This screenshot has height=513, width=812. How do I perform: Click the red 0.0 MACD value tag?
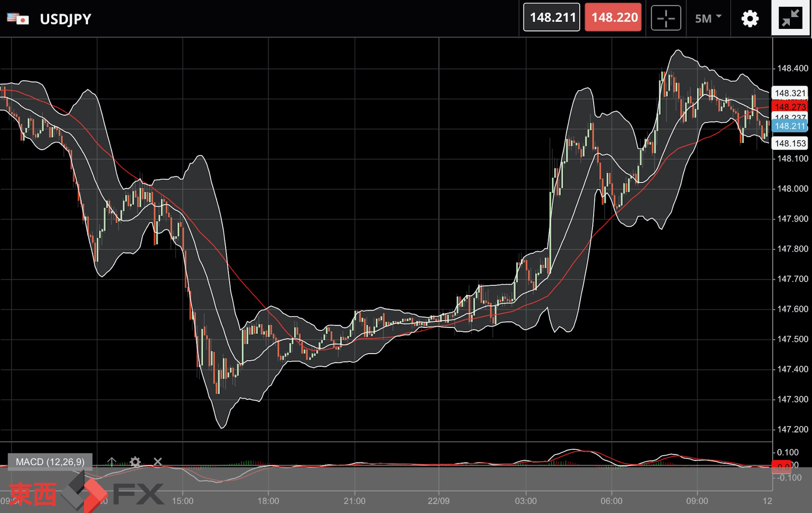(781, 466)
